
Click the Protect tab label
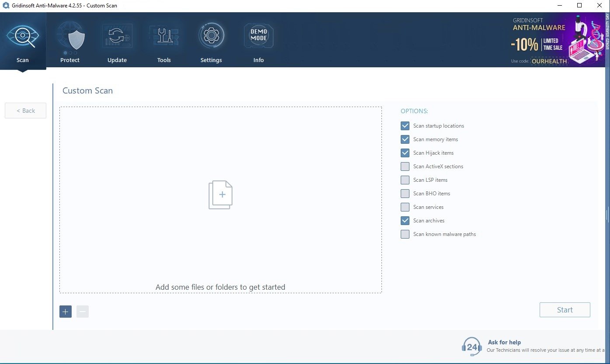[70, 60]
